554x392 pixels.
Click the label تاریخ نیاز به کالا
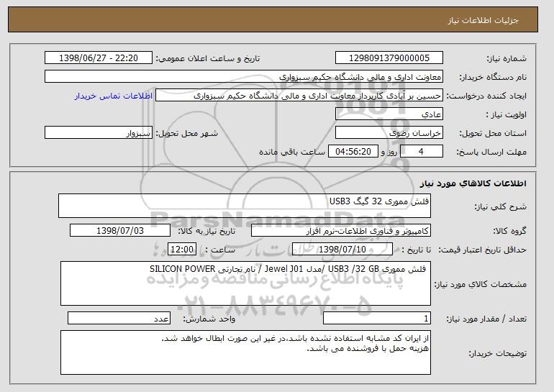coord(206,231)
